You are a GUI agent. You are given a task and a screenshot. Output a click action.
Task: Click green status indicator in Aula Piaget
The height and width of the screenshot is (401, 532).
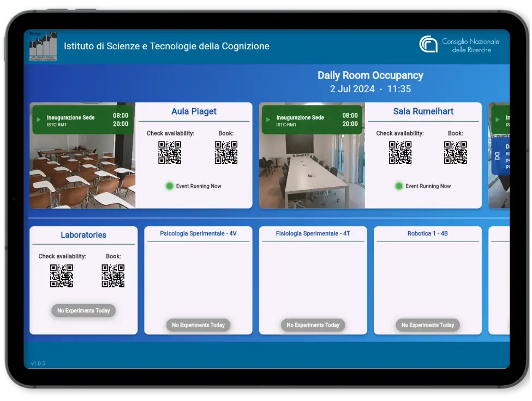tap(170, 186)
